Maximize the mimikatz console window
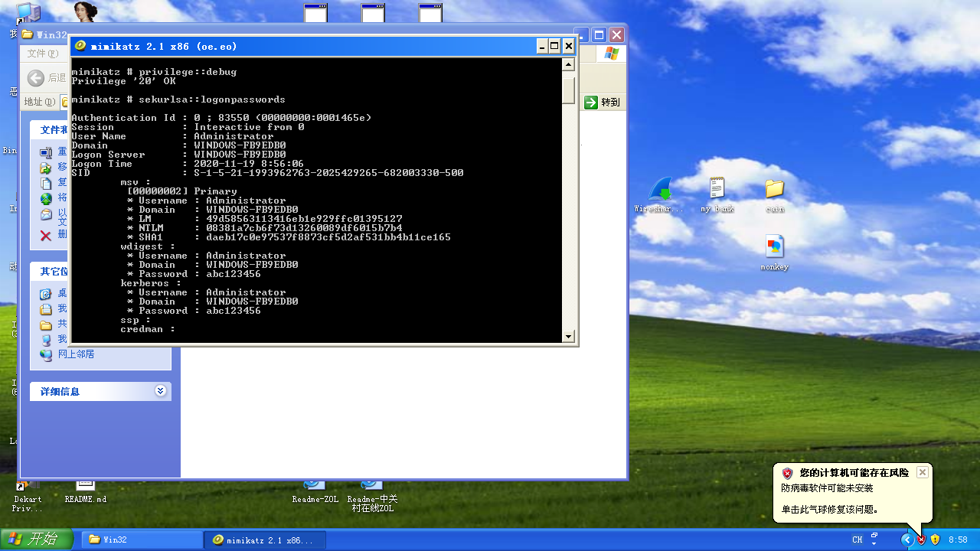Screen dimensions: 980x551 pyautogui.click(x=555, y=46)
